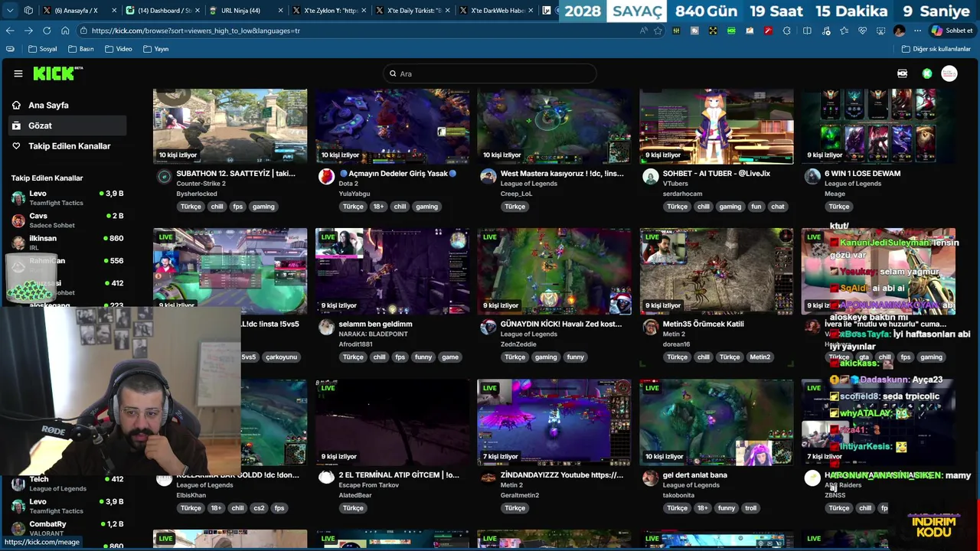Open the Kick hamburger sidebar menu

(x=18, y=73)
